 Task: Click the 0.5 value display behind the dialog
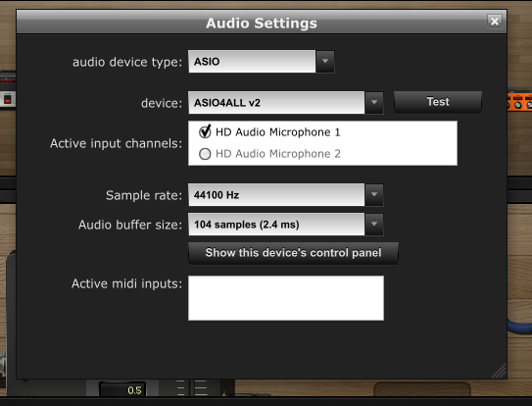pyautogui.click(x=122, y=390)
